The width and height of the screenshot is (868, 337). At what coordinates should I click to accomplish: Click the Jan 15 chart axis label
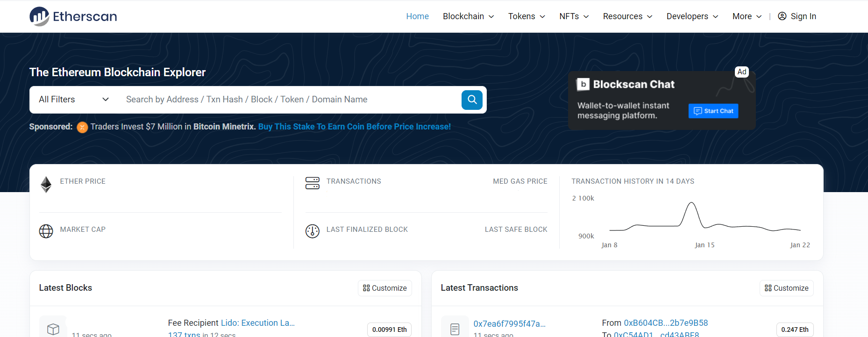pyautogui.click(x=704, y=245)
